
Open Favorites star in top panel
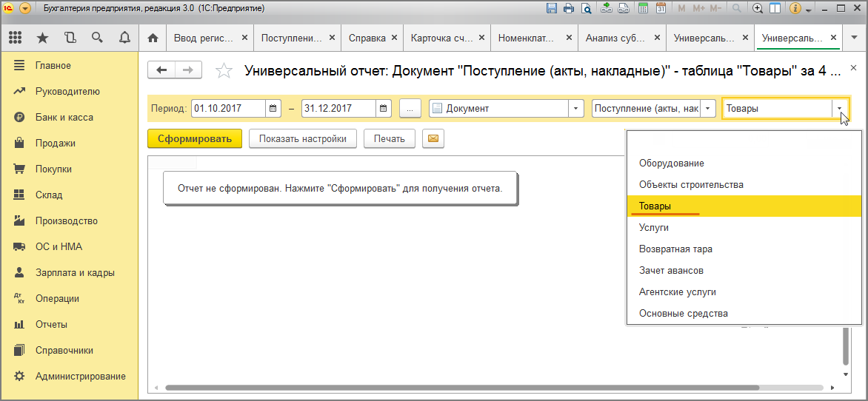pos(42,38)
